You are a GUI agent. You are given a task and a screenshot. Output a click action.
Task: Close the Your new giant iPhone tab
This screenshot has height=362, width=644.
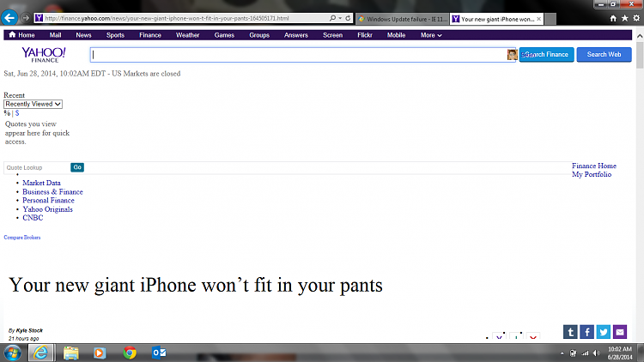tap(539, 19)
